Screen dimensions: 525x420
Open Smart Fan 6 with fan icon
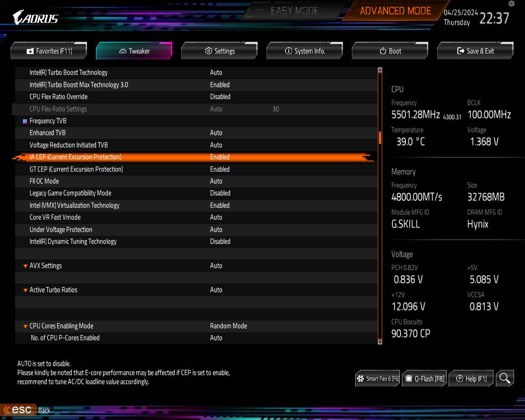click(x=377, y=379)
